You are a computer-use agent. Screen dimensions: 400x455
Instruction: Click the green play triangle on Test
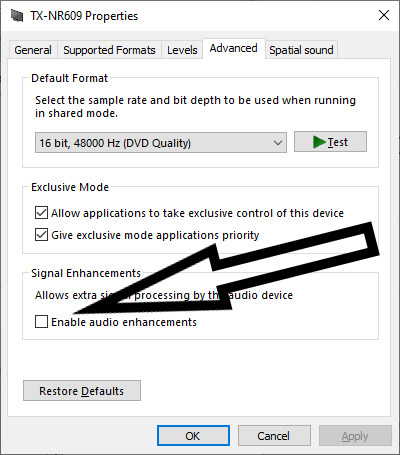[319, 142]
